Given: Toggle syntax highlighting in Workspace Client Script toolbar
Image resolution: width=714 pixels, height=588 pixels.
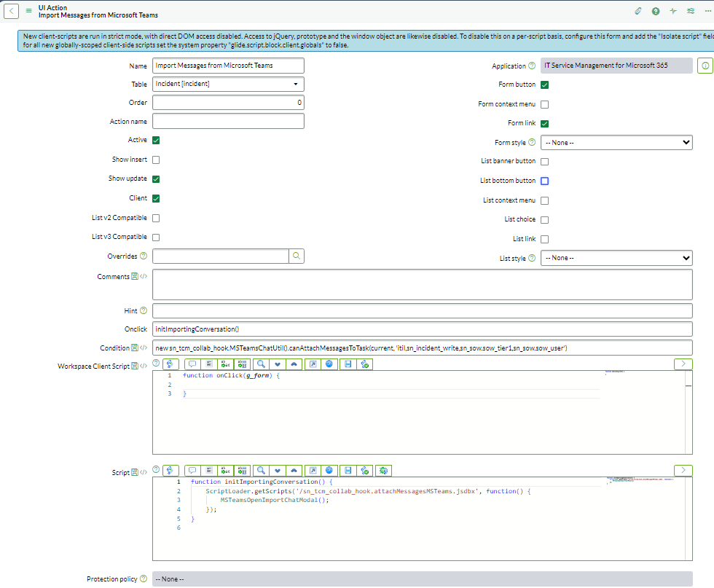Looking at the screenshot, I should click(170, 364).
